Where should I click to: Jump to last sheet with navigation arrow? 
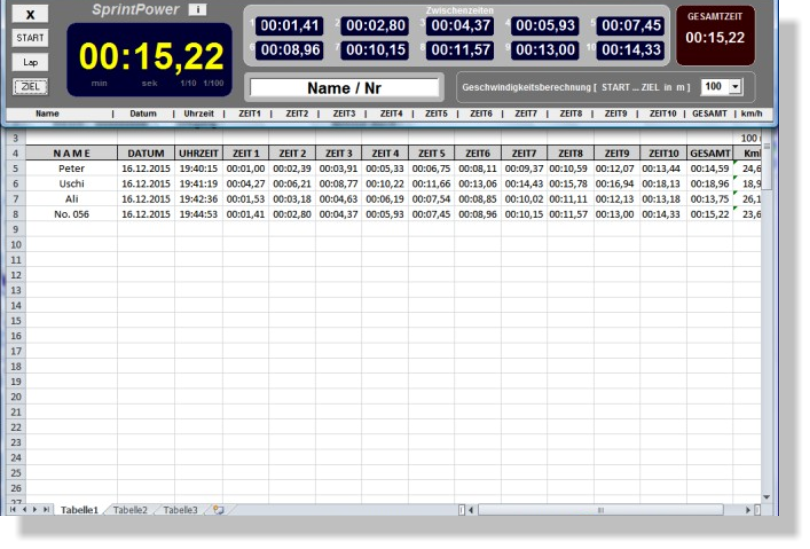(47, 510)
